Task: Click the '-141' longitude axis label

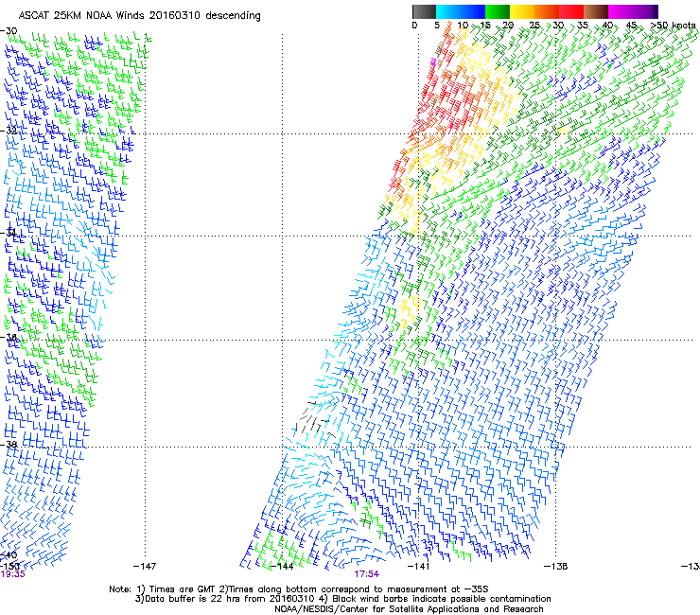Action: pyautogui.click(x=419, y=567)
